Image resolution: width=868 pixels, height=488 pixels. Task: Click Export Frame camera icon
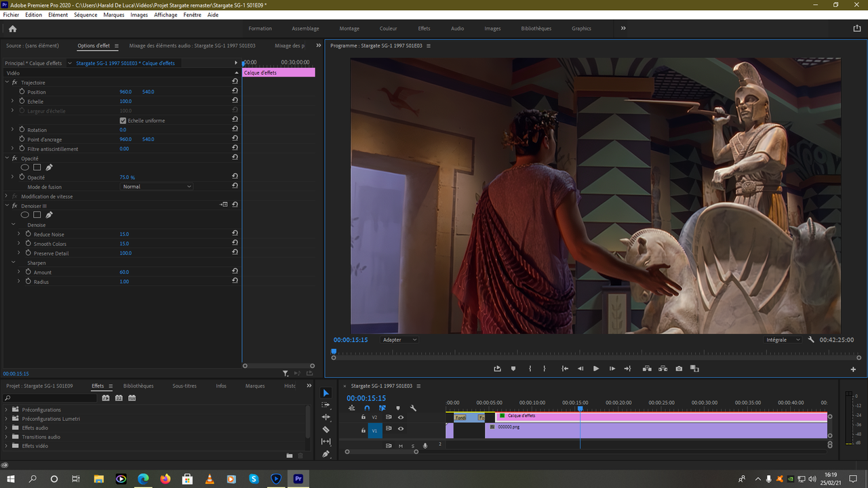679,369
